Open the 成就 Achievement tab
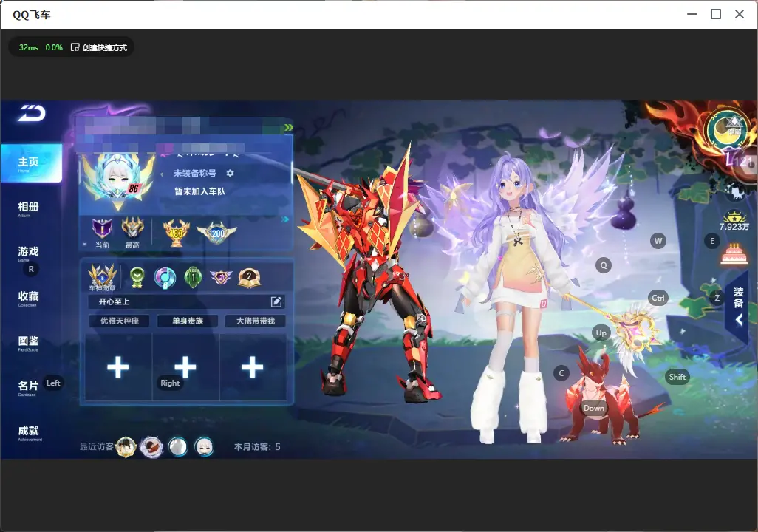Viewport: 758px width, 532px height. 30,433
